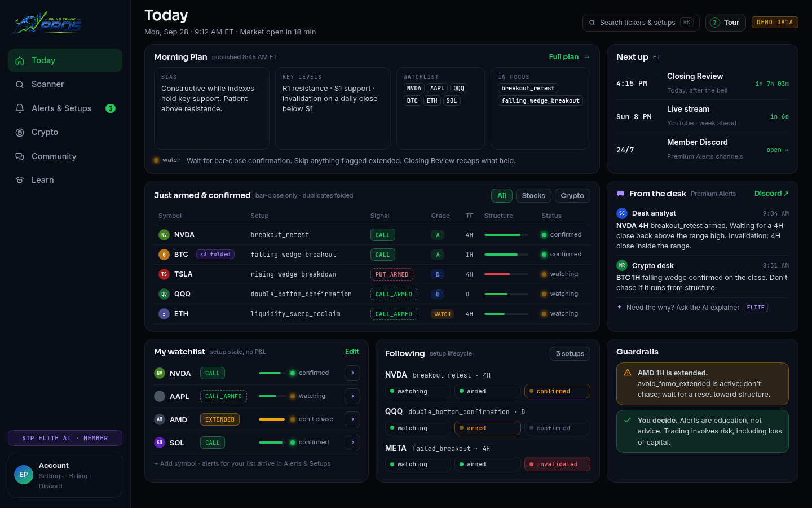Viewport: 812px width, 508px height.
Task: Switch to the Stocks filter tab
Action: [x=533, y=196]
